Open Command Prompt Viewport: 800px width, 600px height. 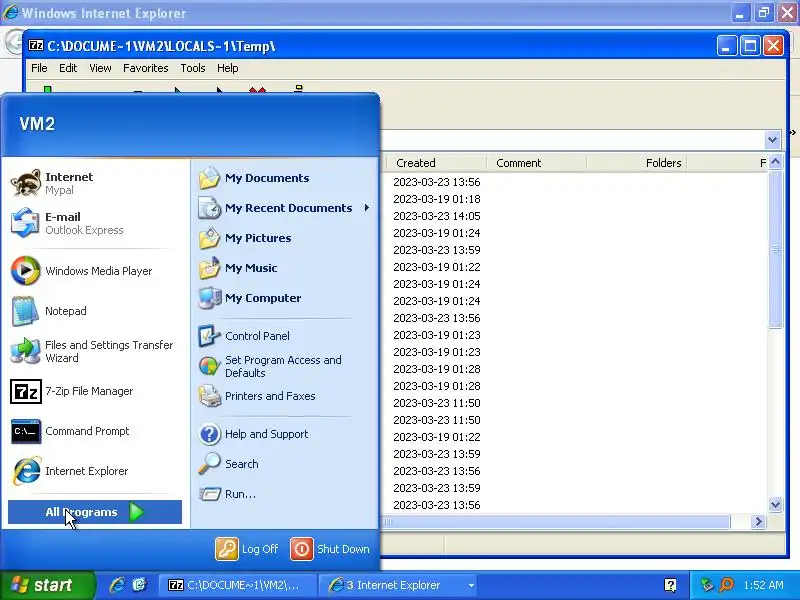point(95,431)
